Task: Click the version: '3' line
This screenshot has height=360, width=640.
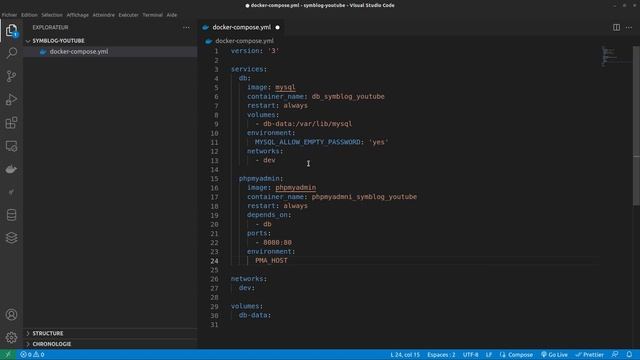Action: click(255, 51)
